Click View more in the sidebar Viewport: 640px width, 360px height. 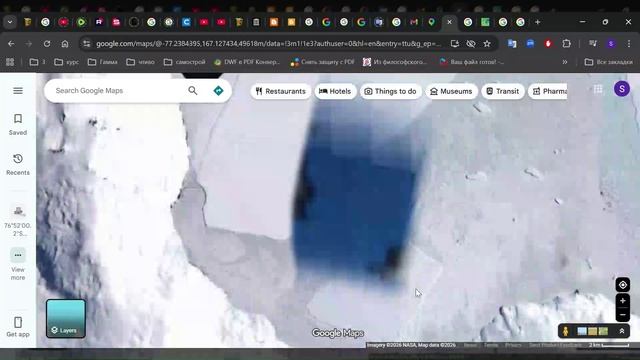pyautogui.click(x=18, y=264)
